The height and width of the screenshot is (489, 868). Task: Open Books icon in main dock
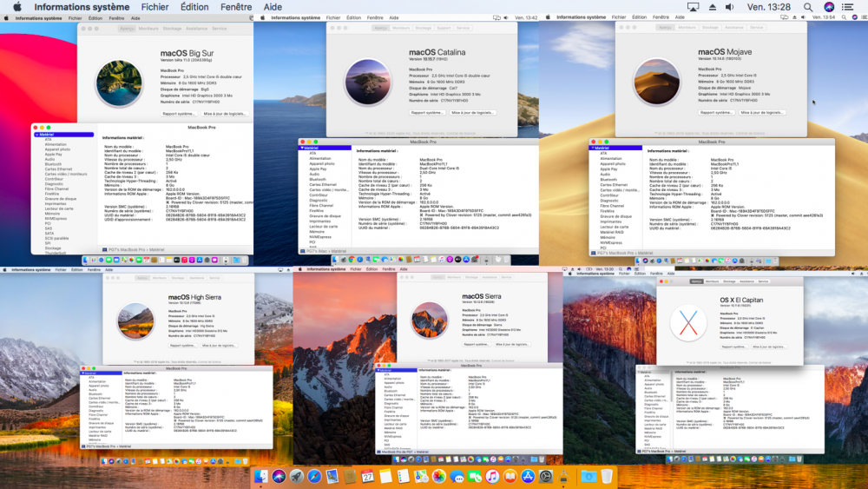(510, 476)
